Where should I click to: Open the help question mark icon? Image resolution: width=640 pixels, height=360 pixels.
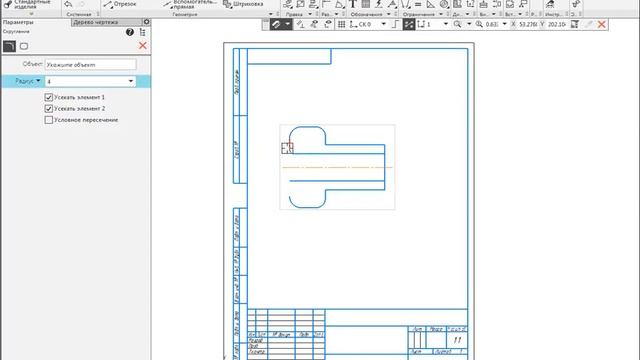[x=130, y=32]
